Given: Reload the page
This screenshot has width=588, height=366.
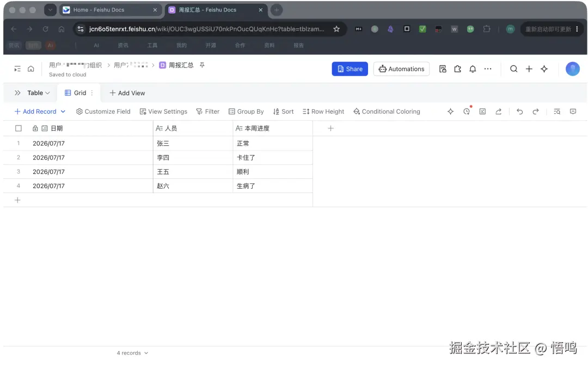Looking at the screenshot, I should (45, 29).
